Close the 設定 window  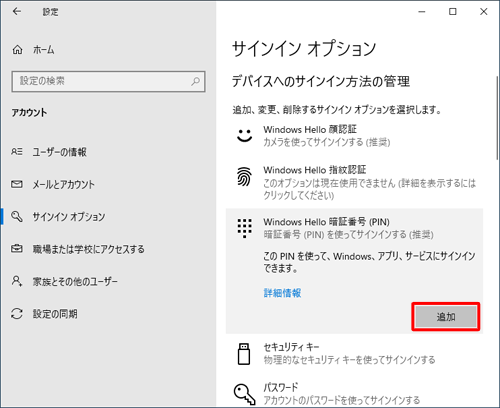[x=483, y=12]
